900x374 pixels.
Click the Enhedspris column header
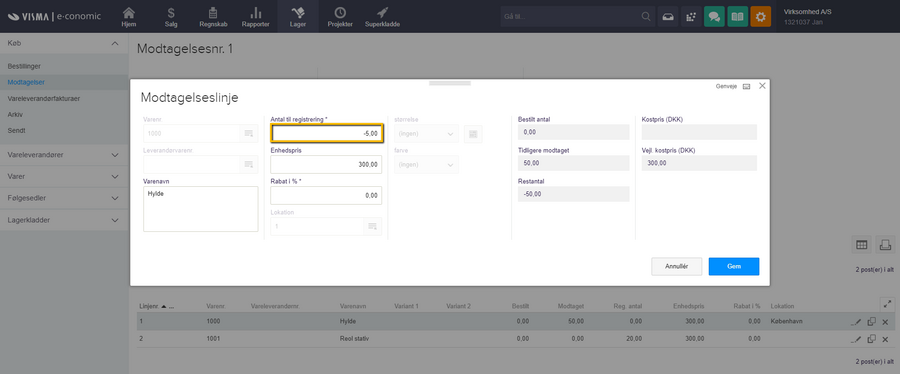[689, 306]
